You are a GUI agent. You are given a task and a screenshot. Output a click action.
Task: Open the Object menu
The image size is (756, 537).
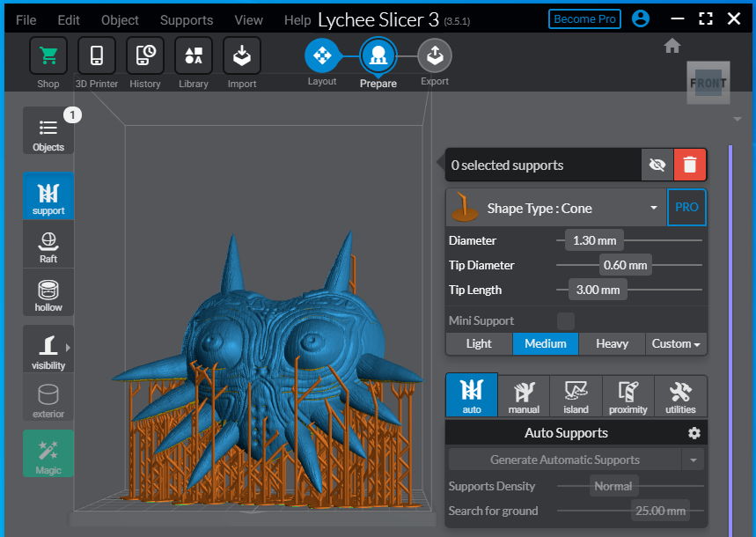point(120,19)
